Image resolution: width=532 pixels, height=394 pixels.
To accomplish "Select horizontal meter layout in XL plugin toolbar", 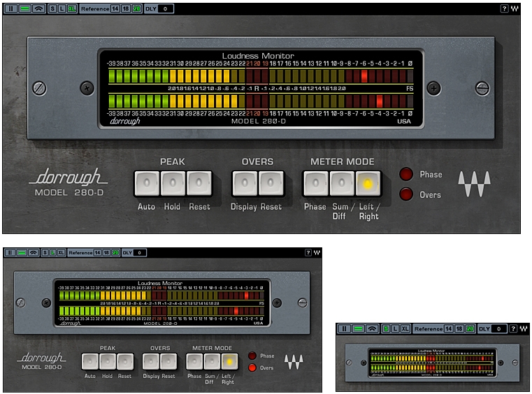I will 24,8.
